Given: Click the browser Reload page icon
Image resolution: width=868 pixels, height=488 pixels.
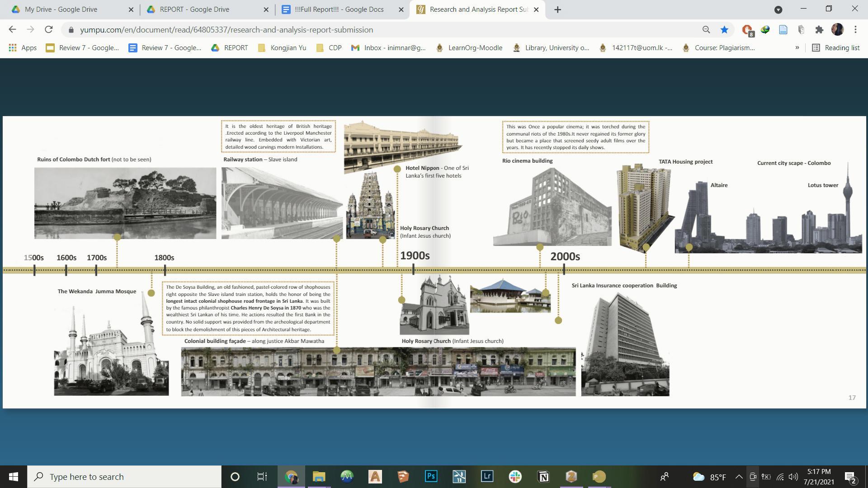Looking at the screenshot, I should [48, 30].
